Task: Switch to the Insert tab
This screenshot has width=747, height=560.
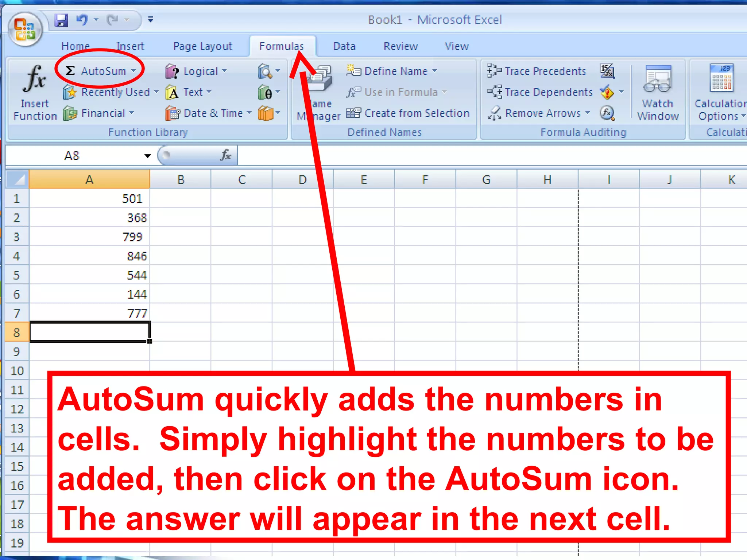Action: coord(130,46)
